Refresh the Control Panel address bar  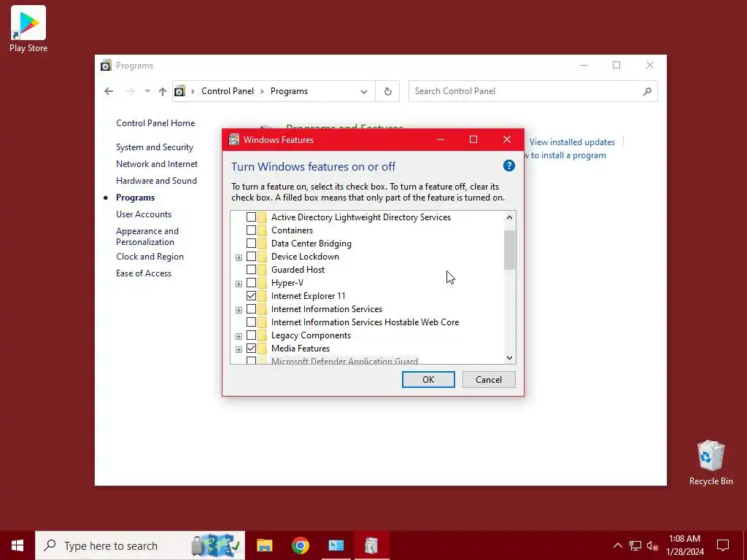(x=388, y=91)
